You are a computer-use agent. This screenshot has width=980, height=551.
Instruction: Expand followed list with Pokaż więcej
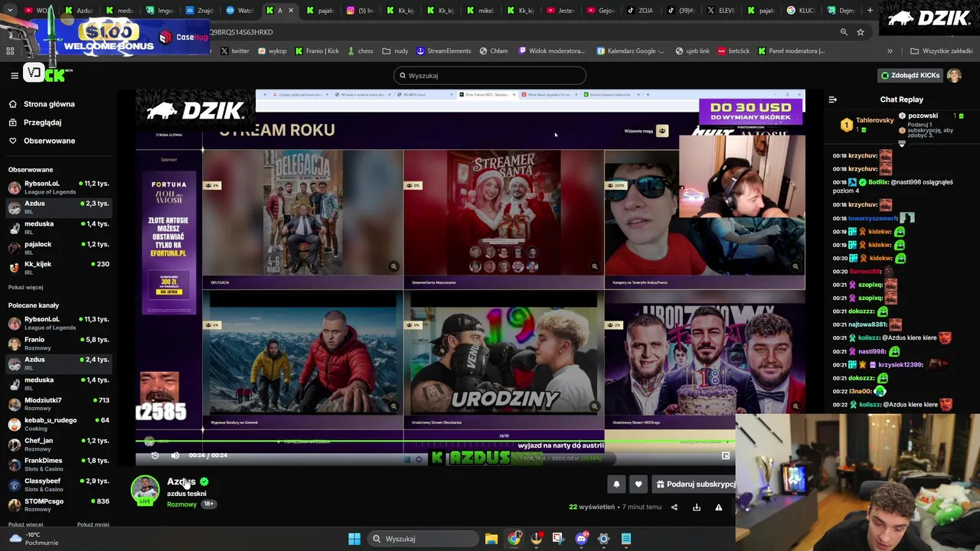pos(25,287)
